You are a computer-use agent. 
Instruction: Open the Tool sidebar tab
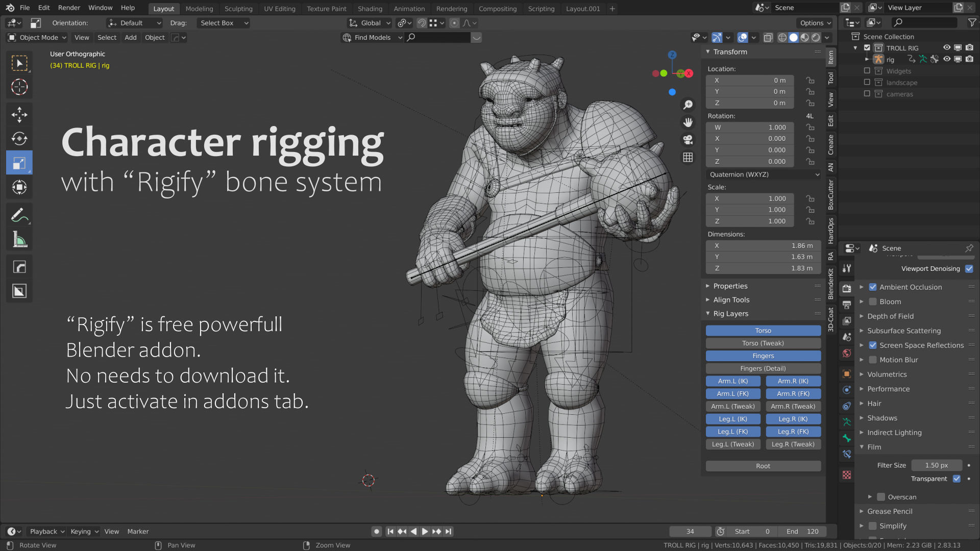click(831, 78)
